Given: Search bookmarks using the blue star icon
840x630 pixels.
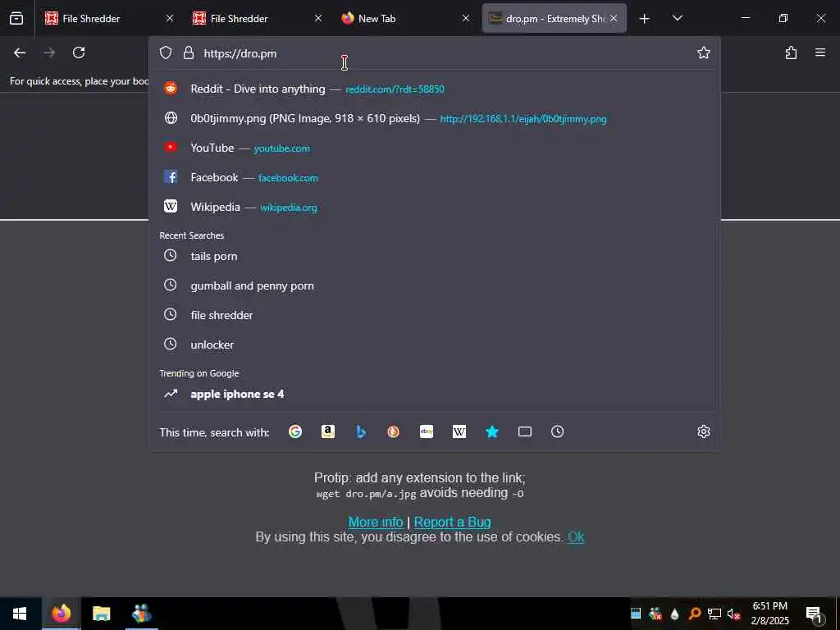Looking at the screenshot, I should tap(492, 431).
